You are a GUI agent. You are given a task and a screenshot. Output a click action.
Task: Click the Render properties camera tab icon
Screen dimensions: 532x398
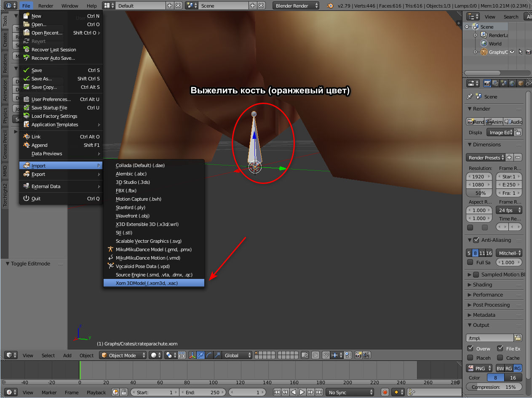point(487,83)
